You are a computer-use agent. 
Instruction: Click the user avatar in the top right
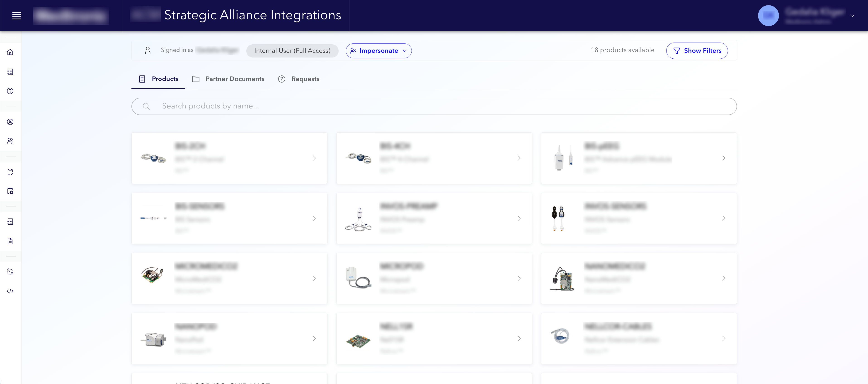pos(769,15)
